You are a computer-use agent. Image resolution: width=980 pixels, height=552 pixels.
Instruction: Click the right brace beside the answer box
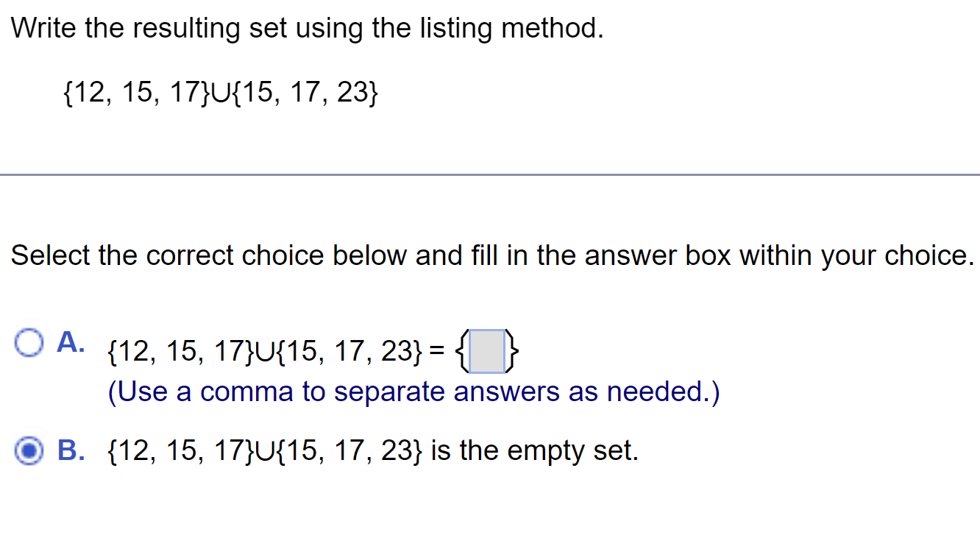pyautogui.click(x=514, y=350)
